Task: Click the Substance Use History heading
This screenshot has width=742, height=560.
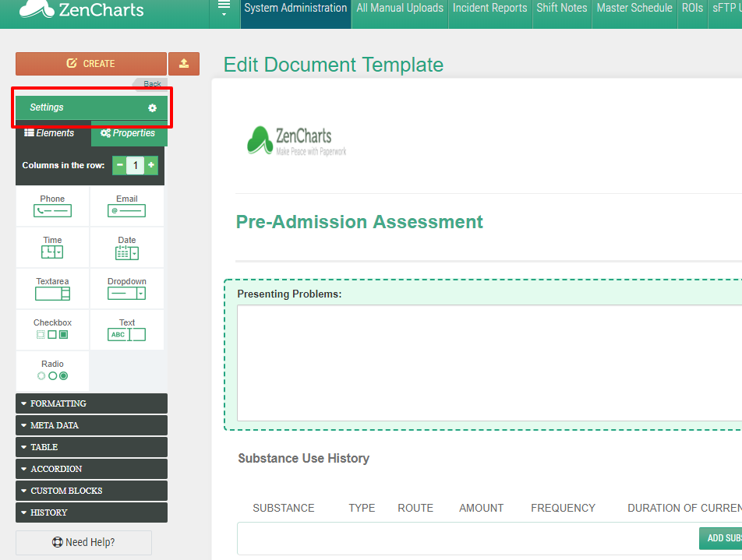Action: pyautogui.click(x=303, y=458)
